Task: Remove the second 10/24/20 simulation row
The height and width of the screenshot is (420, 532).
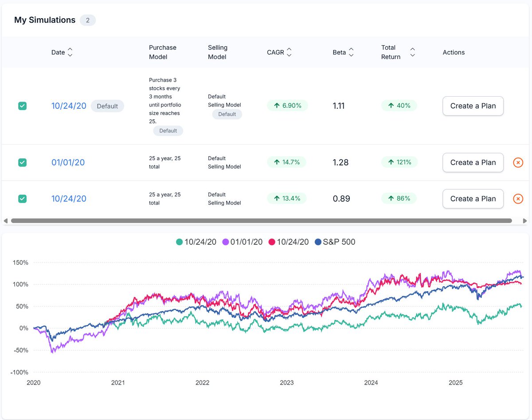Action: tap(518, 199)
